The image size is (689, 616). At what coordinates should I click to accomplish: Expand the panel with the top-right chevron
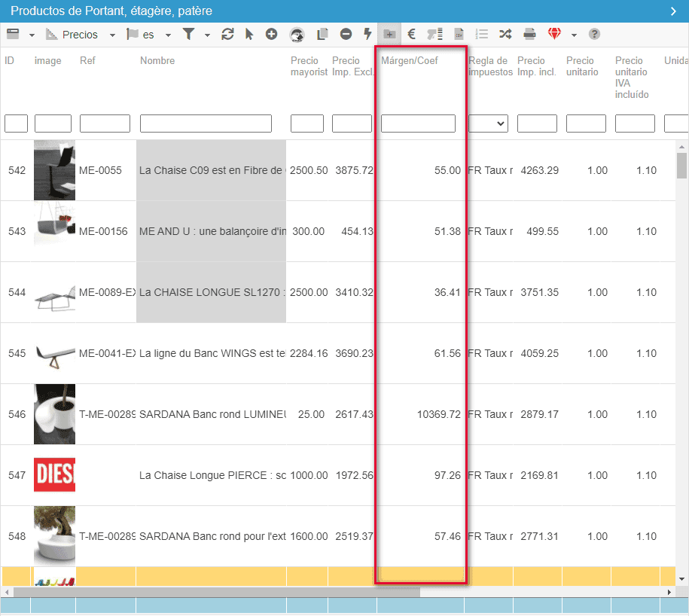(x=673, y=11)
